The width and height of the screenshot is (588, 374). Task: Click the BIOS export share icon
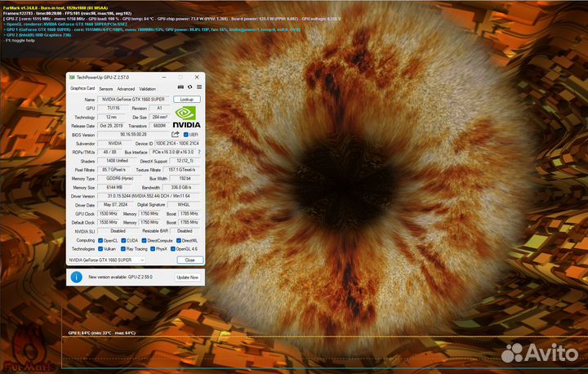pyautogui.click(x=175, y=134)
